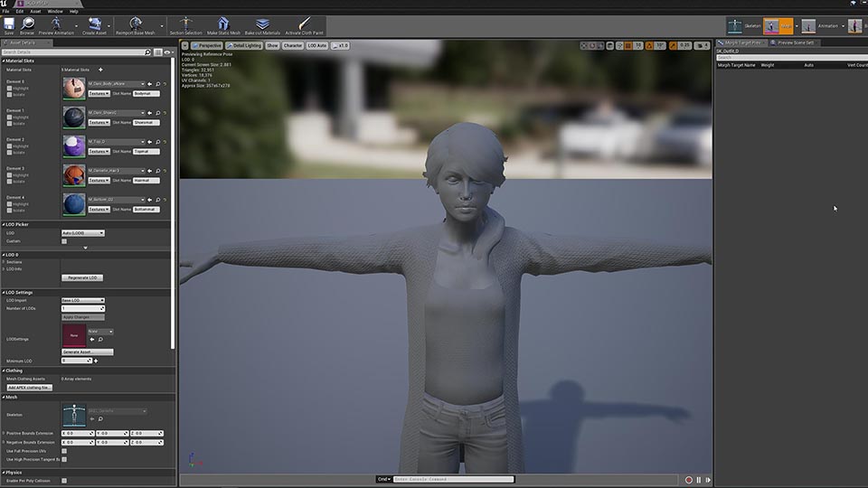Enable Isolate for Element 0

[x=9, y=95]
